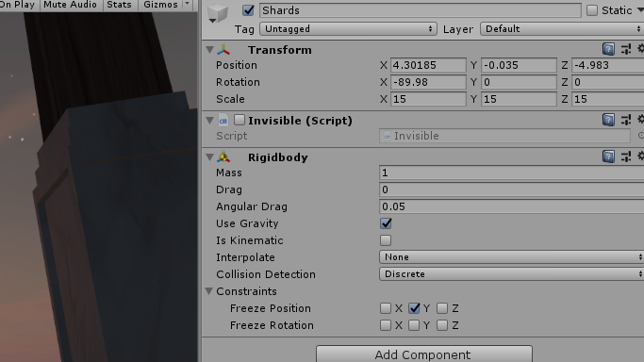Open the Collision Detection dropdown
The width and height of the screenshot is (644, 362).
511,273
